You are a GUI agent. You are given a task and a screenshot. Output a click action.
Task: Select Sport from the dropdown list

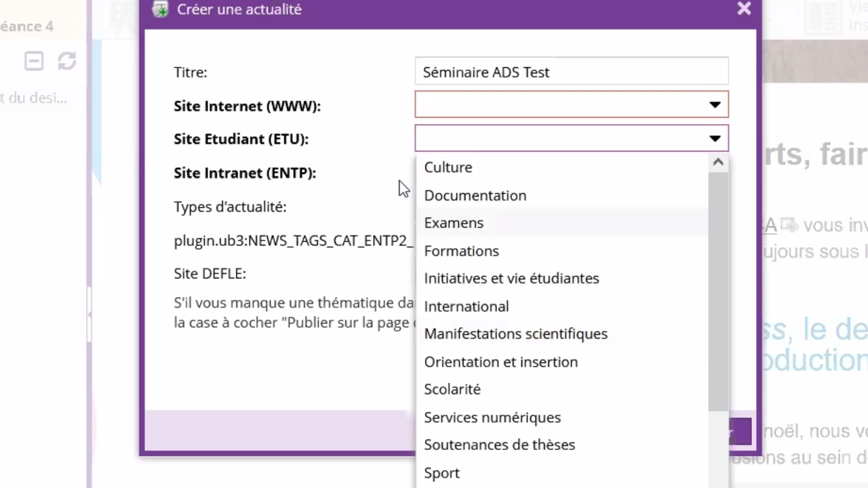(x=441, y=473)
